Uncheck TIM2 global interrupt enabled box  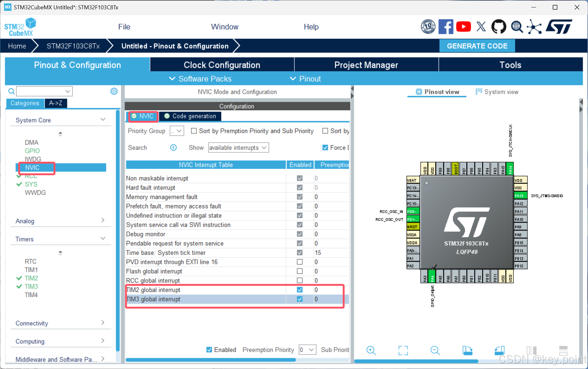coord(300,290)
